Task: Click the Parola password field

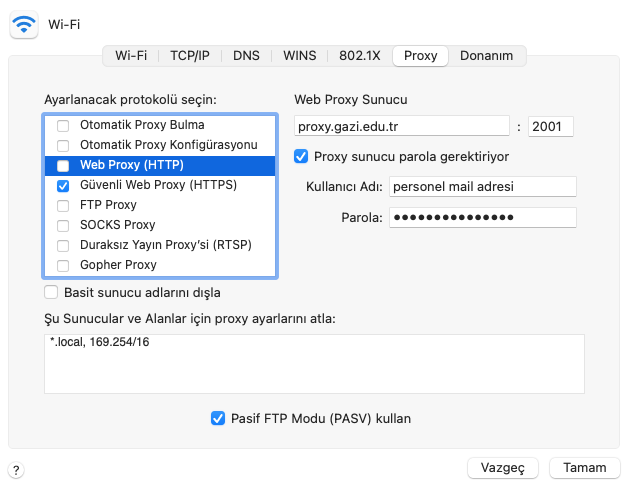Action: [x=483, y=217]
